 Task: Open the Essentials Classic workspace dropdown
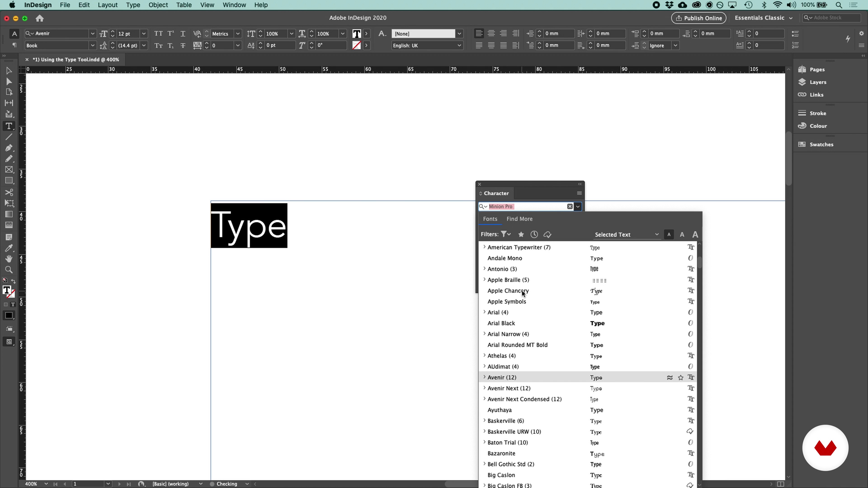(x=763, y=18)
